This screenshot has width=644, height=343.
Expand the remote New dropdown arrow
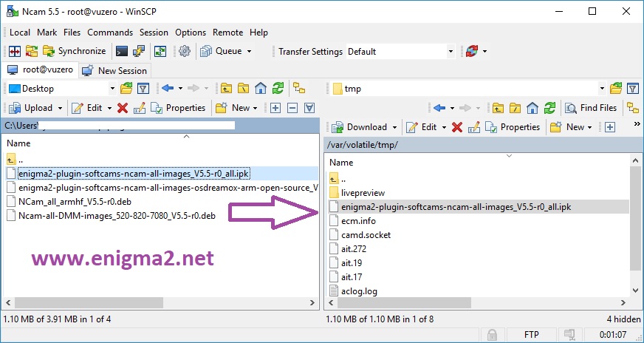[x=590, y=127]
